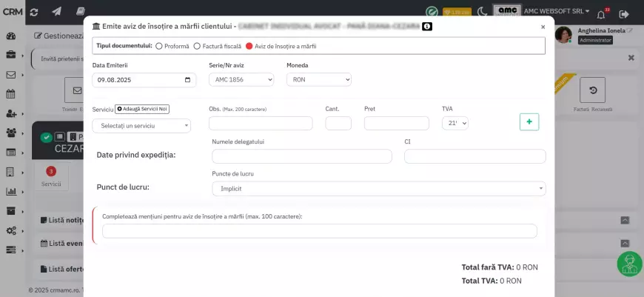Click the info icon beside the client name

coord(427,26)
